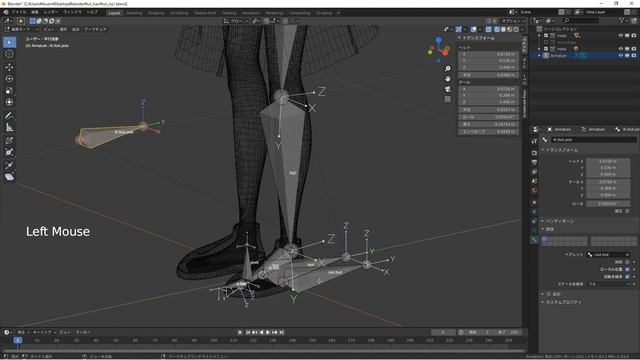
Task: Toggle viewport overlays button
Action: (x=473, y=29)
